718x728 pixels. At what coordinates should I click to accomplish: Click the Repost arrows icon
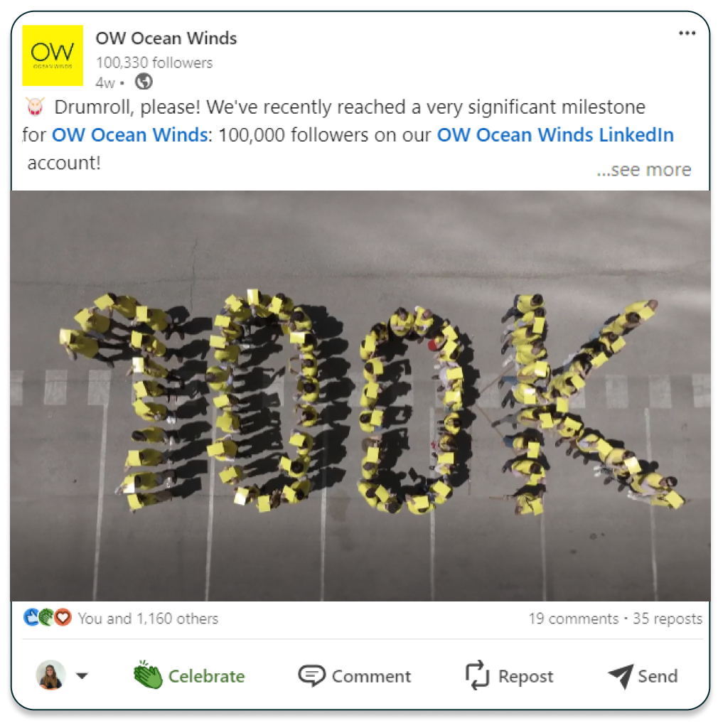coord(477,675)
